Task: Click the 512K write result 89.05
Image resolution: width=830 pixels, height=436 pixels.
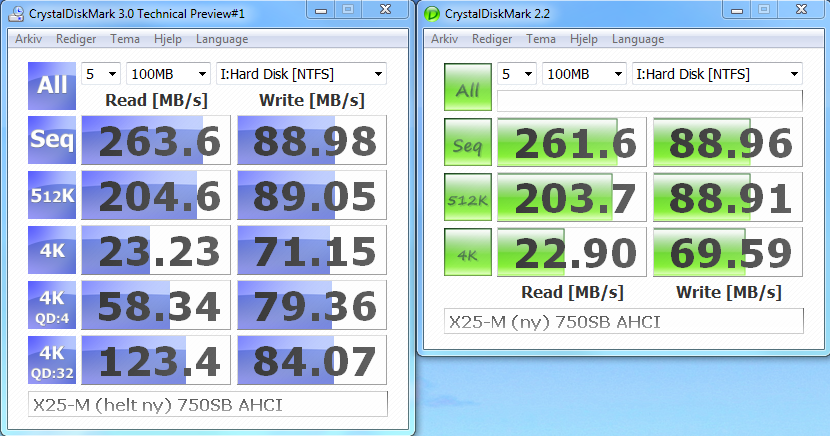Action: (x=312, y=195)
